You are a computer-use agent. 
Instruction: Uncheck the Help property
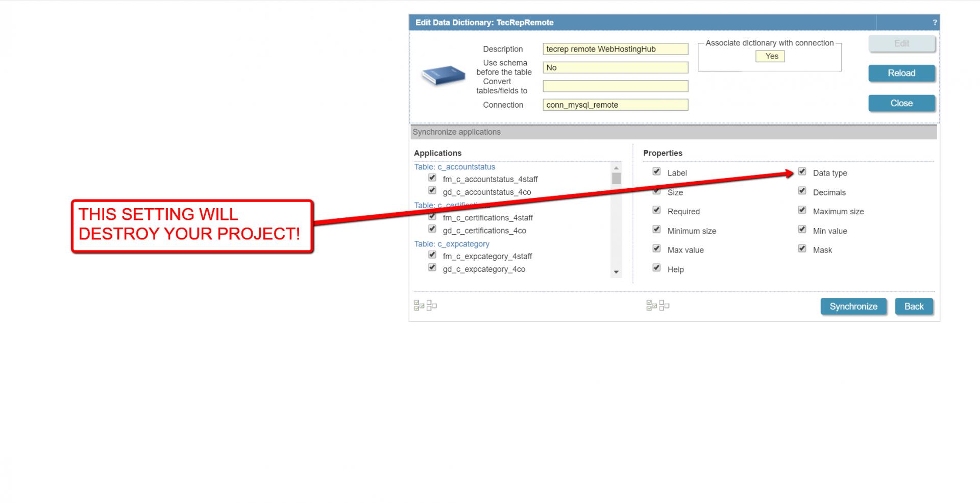(657, 268)
